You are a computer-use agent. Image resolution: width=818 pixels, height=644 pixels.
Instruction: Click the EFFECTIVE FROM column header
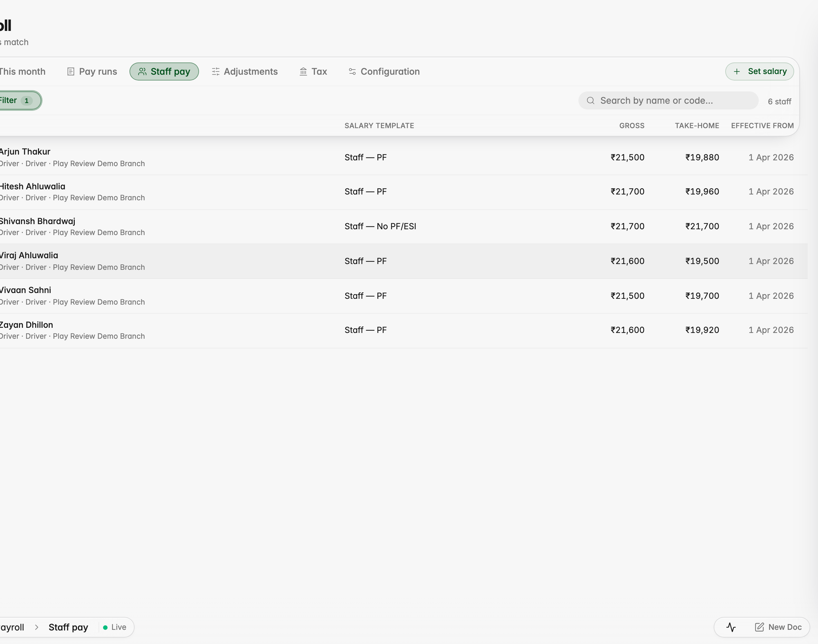[x=762, y=126]
